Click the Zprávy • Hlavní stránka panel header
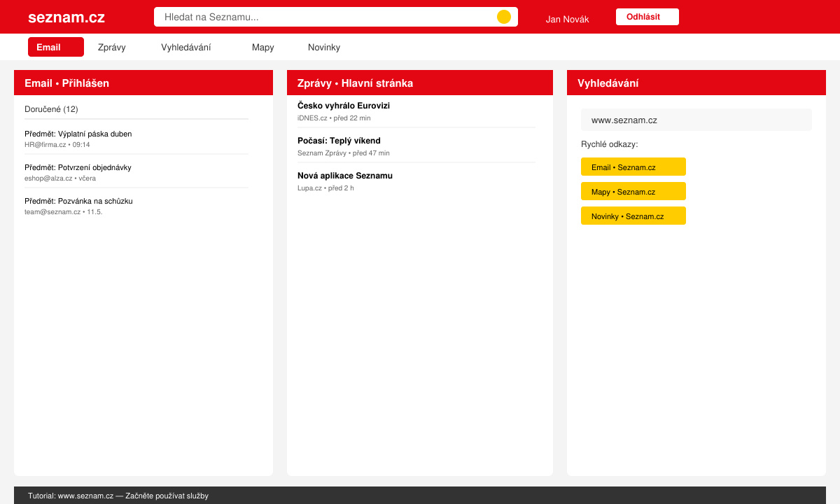The image size is (840, 504). tap(420, 83)
